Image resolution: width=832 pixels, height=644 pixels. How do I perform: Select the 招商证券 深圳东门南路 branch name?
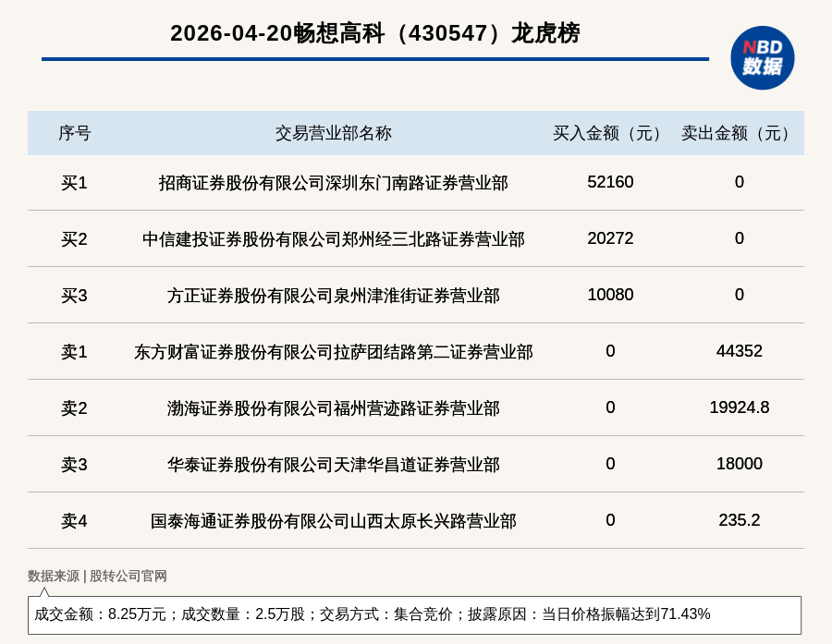click(x=333, y=183)
